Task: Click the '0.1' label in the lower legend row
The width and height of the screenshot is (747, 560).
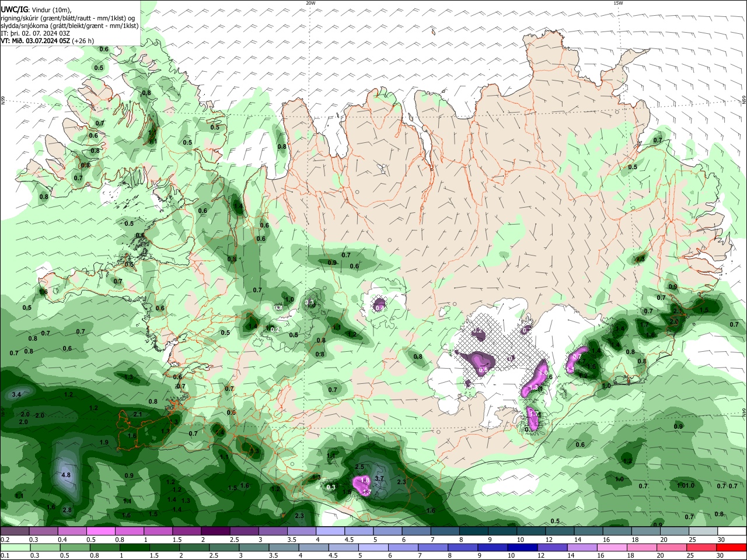Action: tap(5, 556)
